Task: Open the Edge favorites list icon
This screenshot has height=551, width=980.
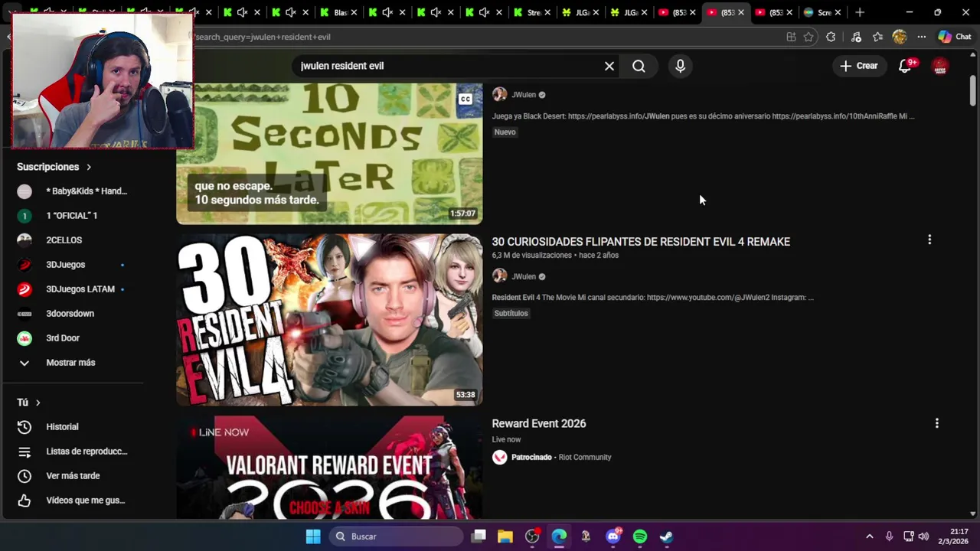Action: (x=877, y=37)
